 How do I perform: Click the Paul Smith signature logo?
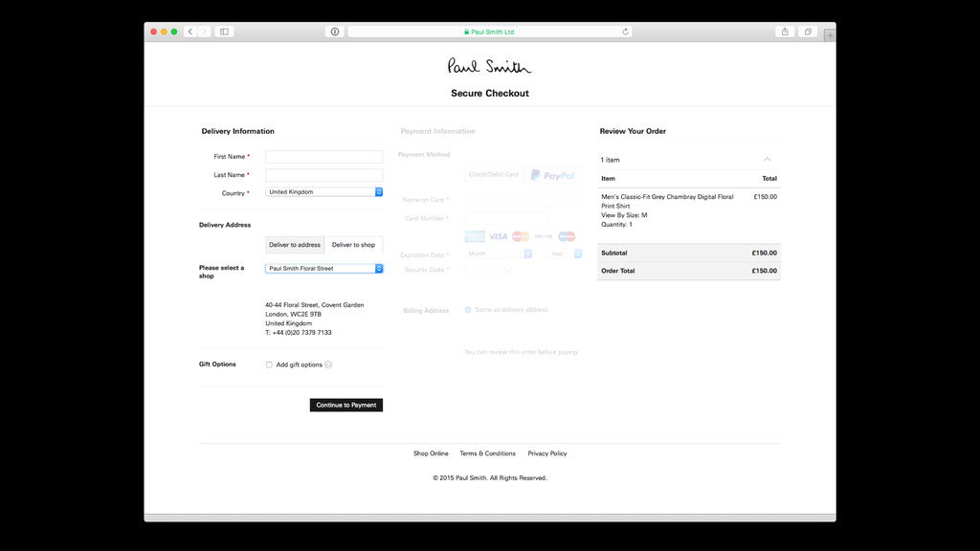coord(489,66)
